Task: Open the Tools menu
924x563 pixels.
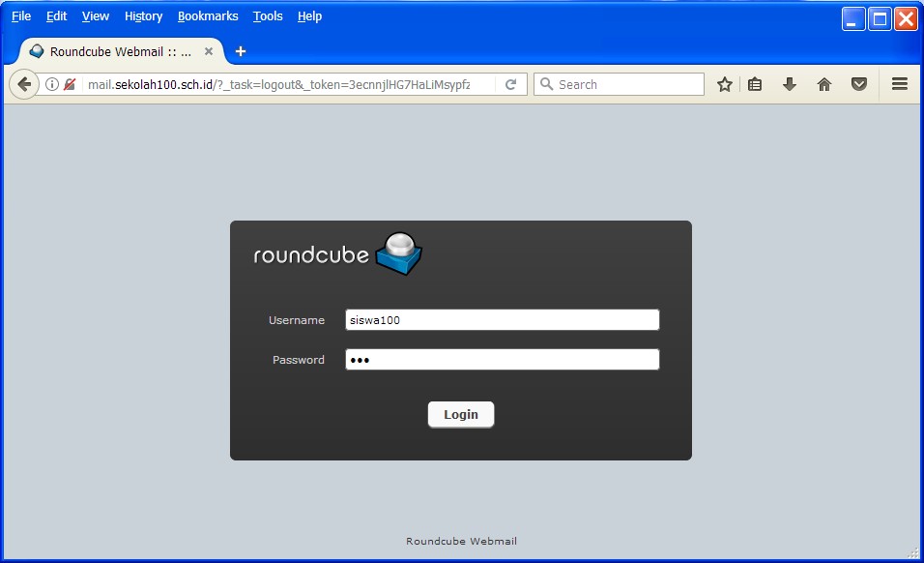Action: coord(268,16)
